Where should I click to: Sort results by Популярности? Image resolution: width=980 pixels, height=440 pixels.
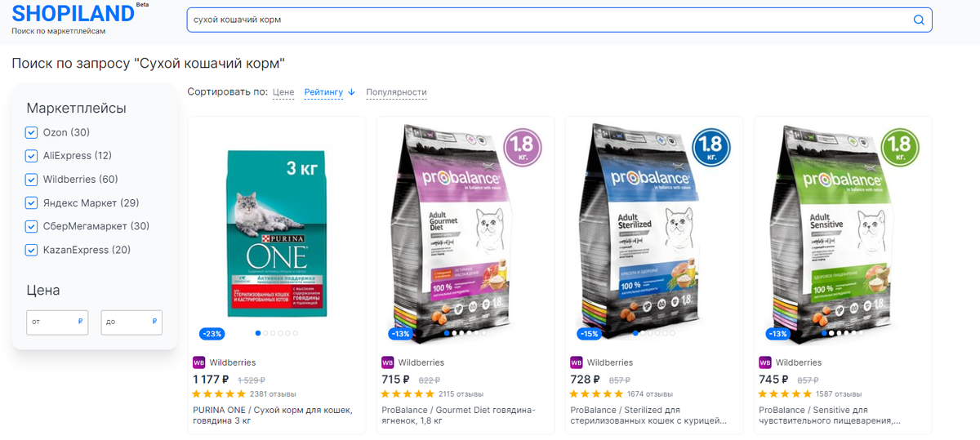396,92
